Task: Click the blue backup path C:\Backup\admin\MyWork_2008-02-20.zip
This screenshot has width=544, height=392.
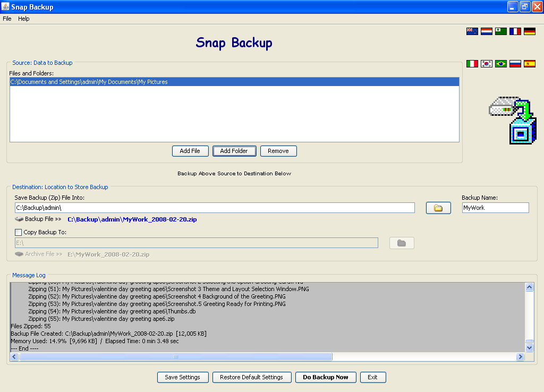Action: tap(132, 219)
